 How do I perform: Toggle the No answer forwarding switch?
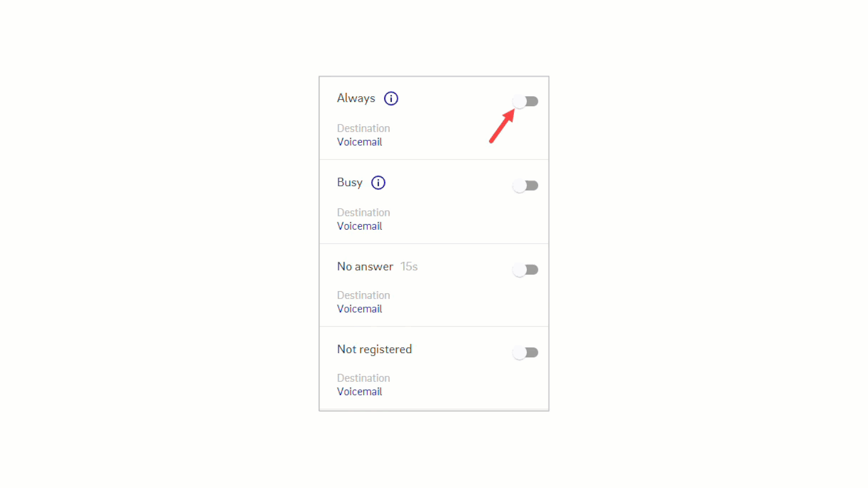525,270
